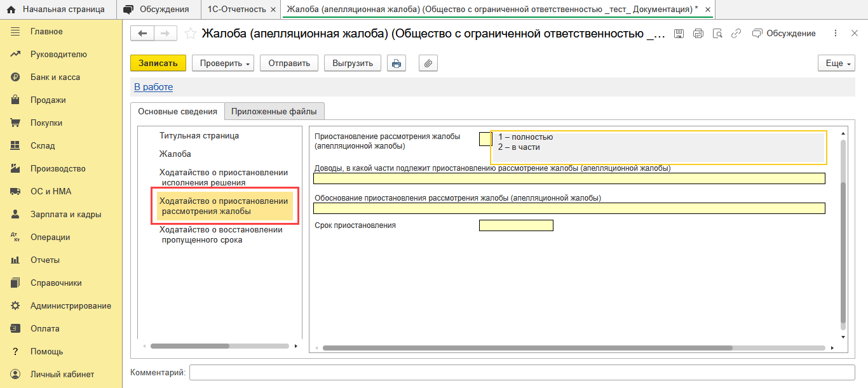Click the Отправить button

click(x=288, y=64)
